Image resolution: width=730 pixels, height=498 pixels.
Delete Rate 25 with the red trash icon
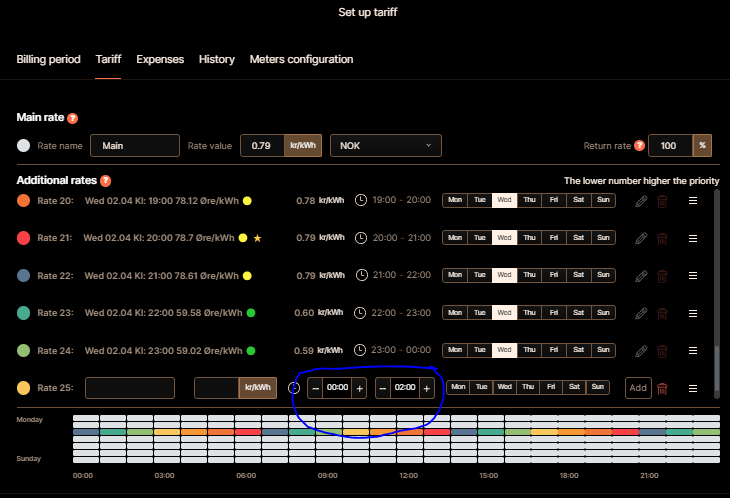pos(662,388)
